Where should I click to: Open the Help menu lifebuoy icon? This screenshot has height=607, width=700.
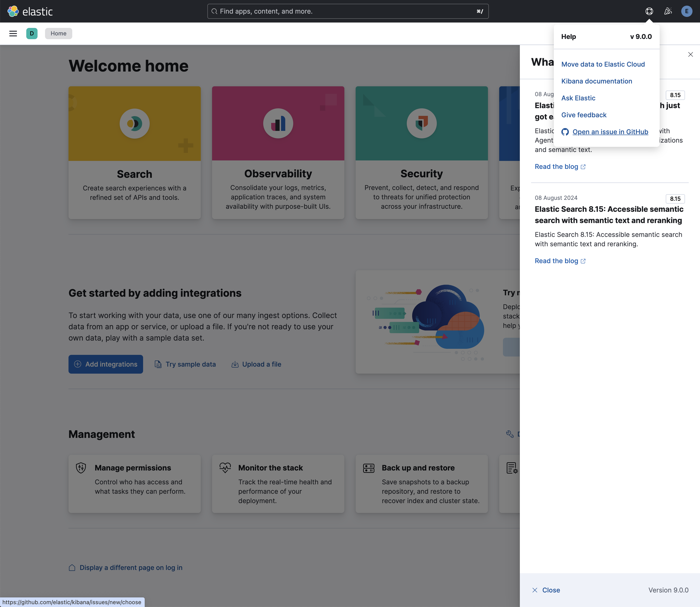tap(649, 11)
